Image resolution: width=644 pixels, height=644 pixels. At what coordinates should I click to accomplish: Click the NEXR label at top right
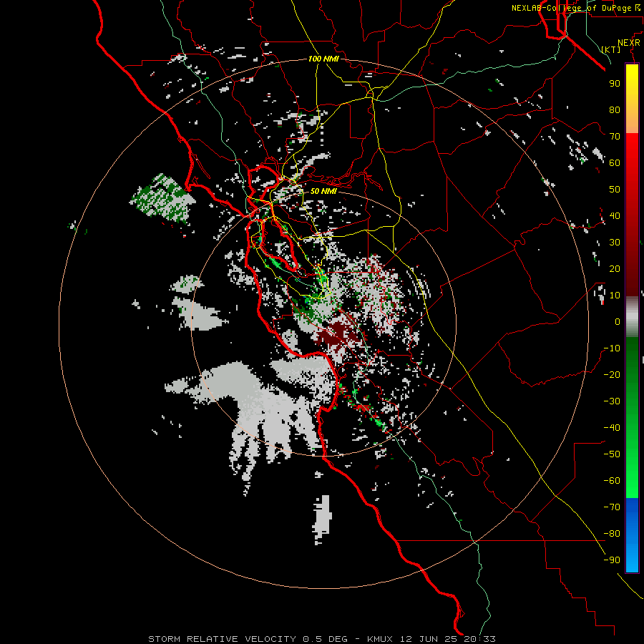tap(629, 43)
